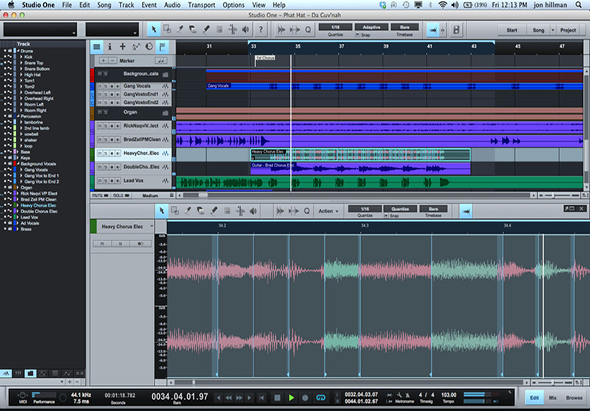
Task: Add a marker with the Marker plus button
Action: pos(103,61)
